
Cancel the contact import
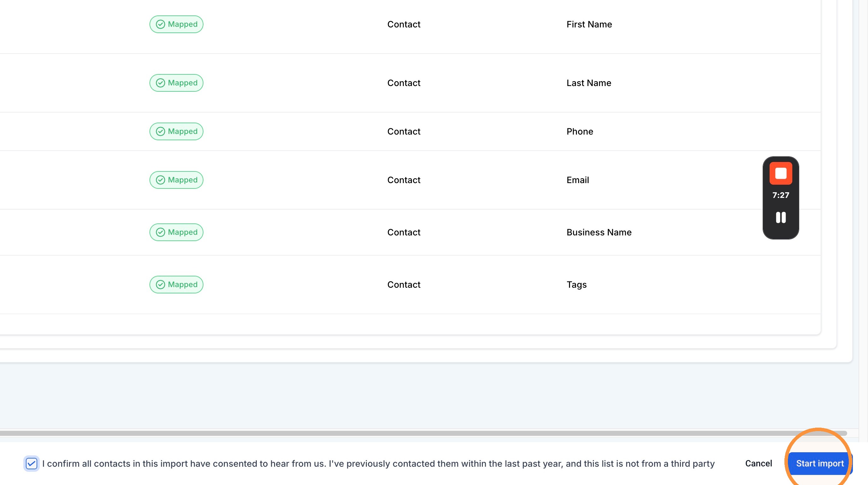tap(759, 464)
